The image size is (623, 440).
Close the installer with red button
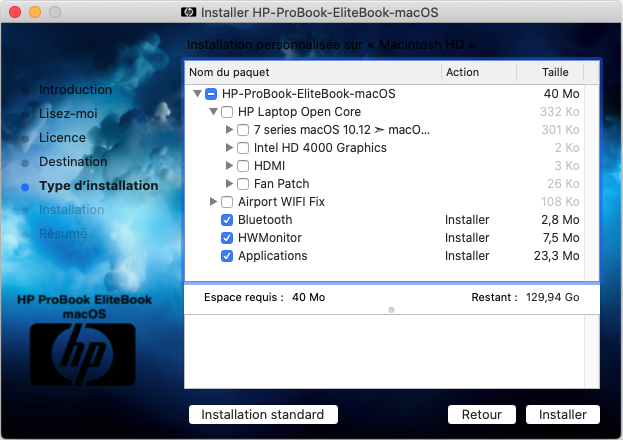pos(15,12)
